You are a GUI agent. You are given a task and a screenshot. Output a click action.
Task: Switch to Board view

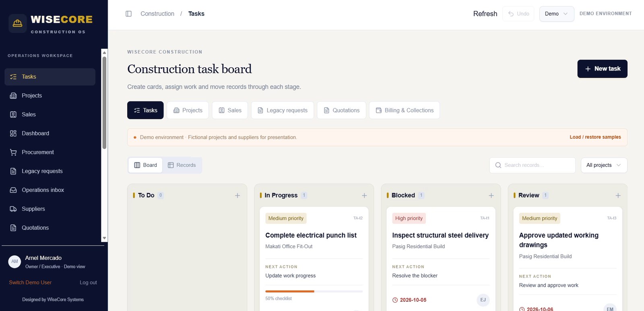[x=145, y=165]
